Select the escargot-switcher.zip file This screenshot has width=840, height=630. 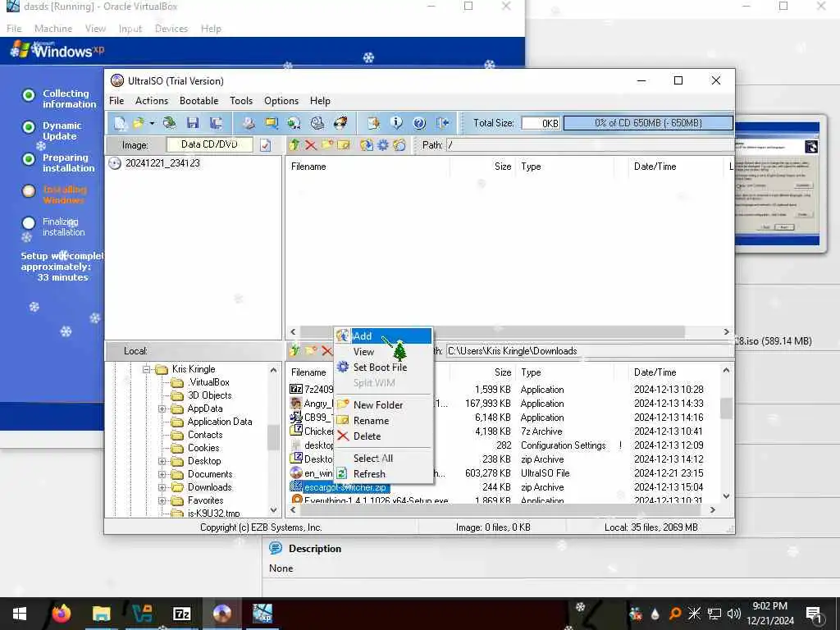point(345,487)
